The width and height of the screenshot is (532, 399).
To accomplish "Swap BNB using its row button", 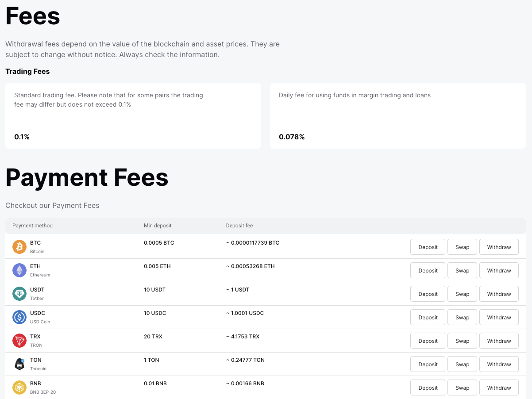I will click(x=462, y=387).
